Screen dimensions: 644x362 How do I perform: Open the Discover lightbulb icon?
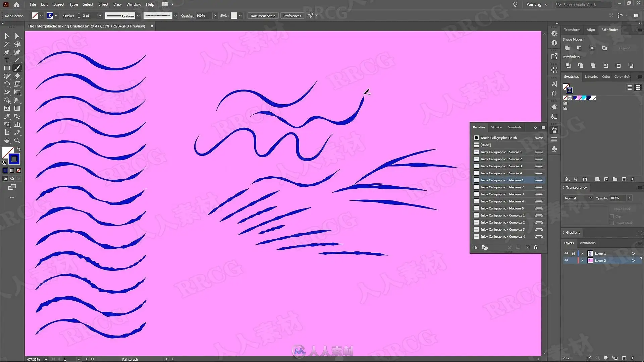pyautogui.click(x=515, y=5)
